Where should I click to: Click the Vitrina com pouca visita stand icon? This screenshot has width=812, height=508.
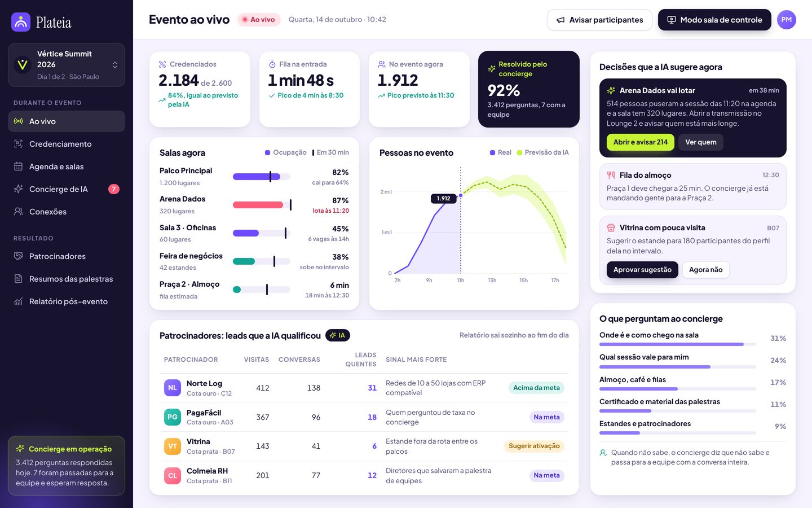(611, 228)
